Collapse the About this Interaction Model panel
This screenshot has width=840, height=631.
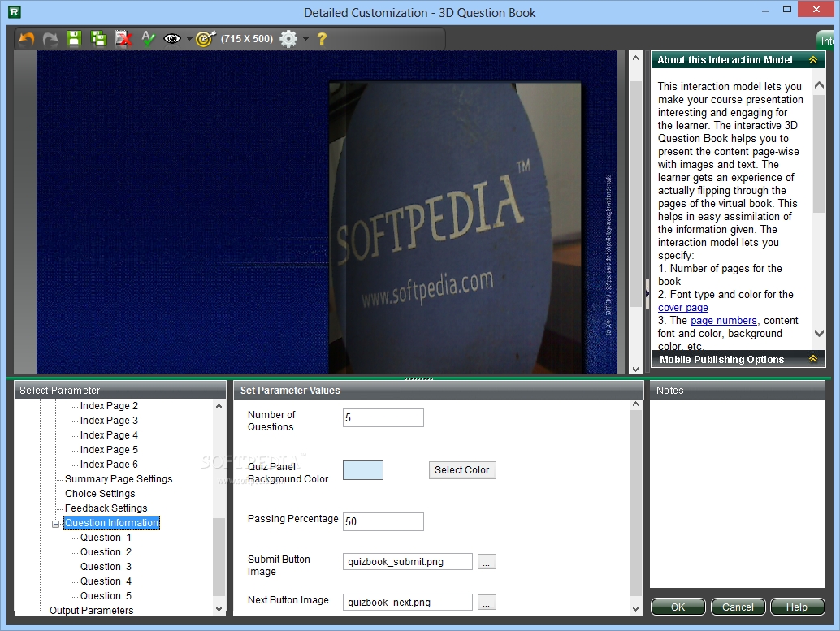(x=812, y=60)
